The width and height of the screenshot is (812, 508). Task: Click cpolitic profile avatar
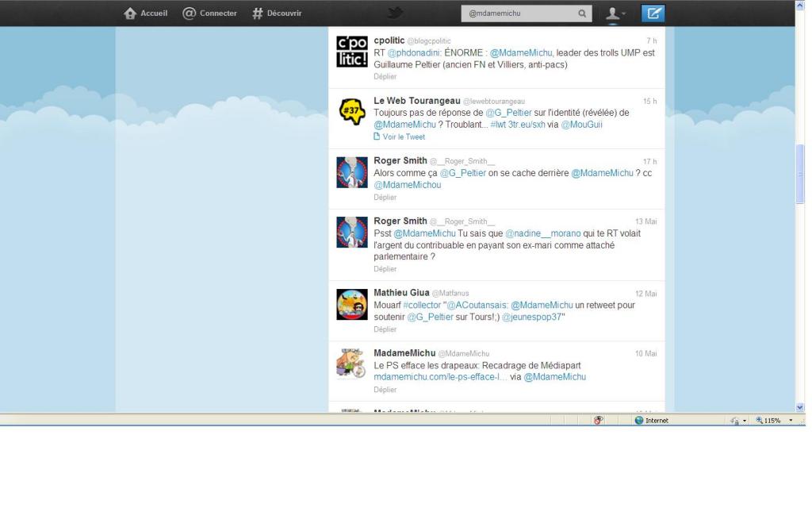pyautogui.click(x=351, y=52)
